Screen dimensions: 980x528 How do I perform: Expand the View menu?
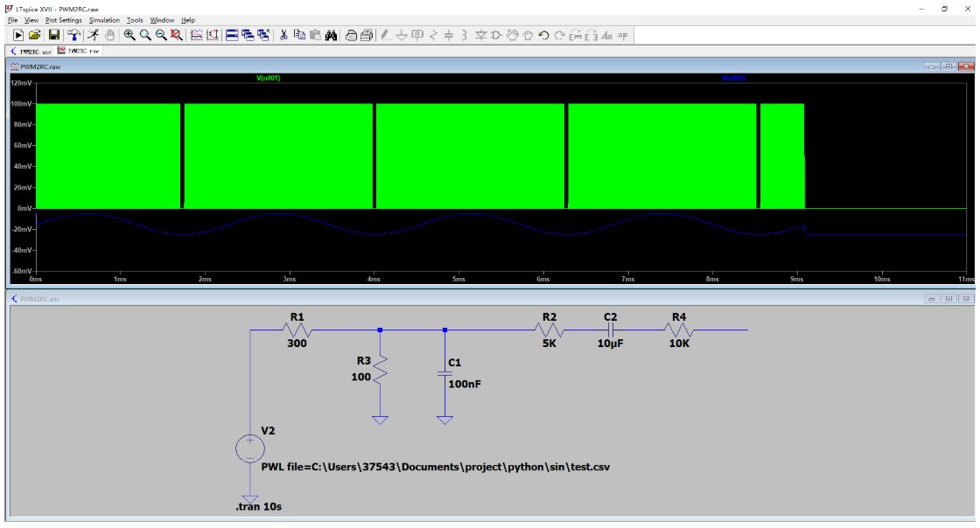pos(31,20)
